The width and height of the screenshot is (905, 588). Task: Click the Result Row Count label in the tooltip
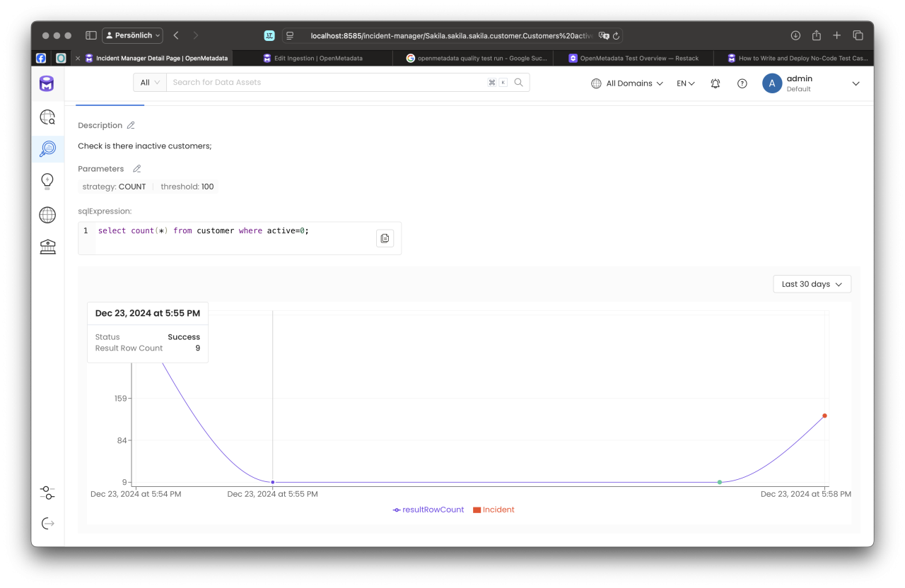129,348
